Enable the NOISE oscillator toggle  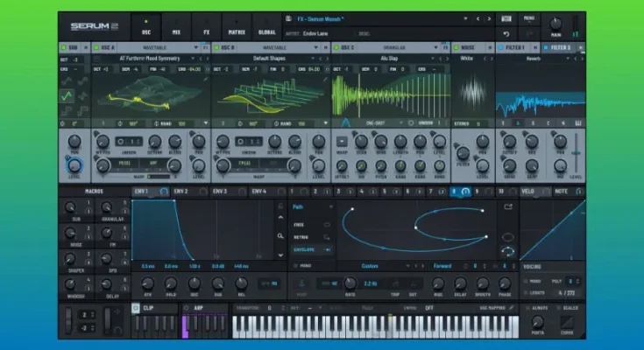pyautogui.click(x=456, y=46)
